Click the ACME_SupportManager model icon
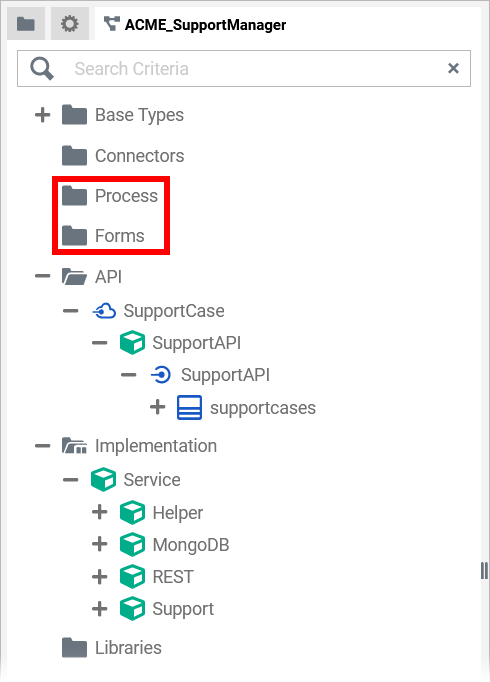This screenshot has width=490, height=682. coord(112,23)
